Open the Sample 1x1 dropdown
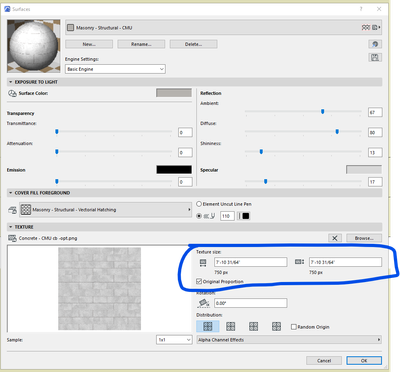Screen dimensions: 400x372 click(x=174, y=340)
